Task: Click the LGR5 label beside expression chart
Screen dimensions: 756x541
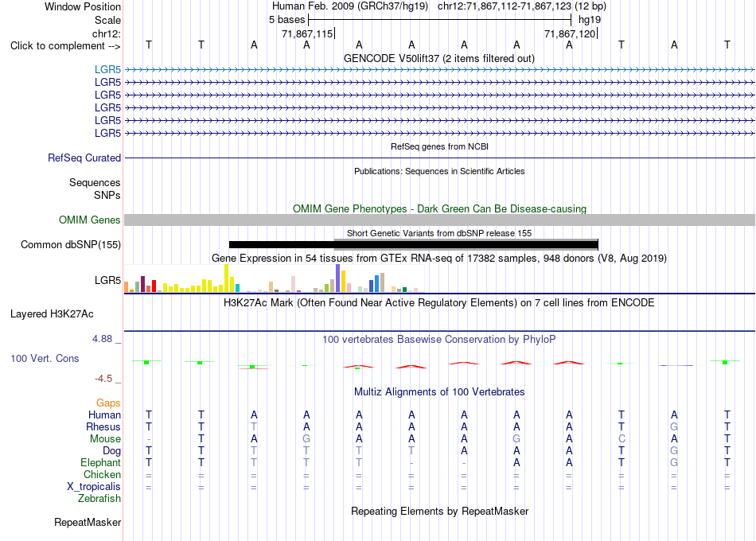Action: 107,280
